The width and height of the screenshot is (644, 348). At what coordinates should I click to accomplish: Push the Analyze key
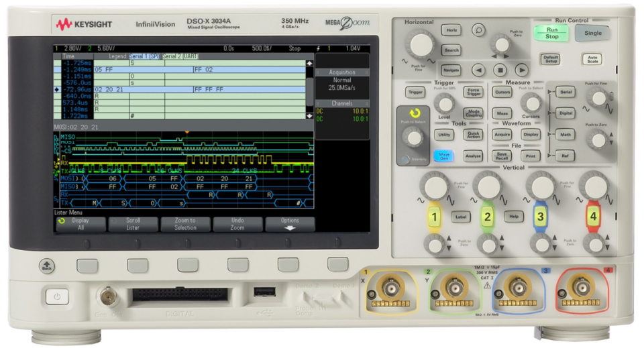point(473,156)
